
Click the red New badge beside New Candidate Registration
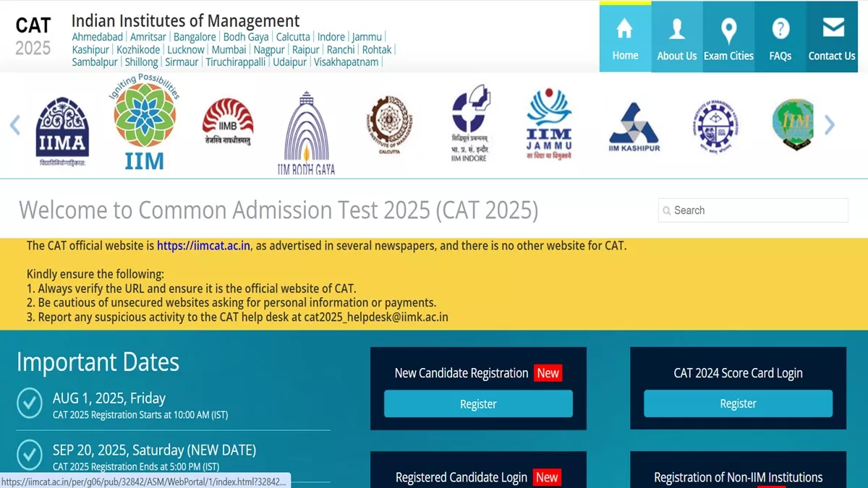tap(548, 373)
